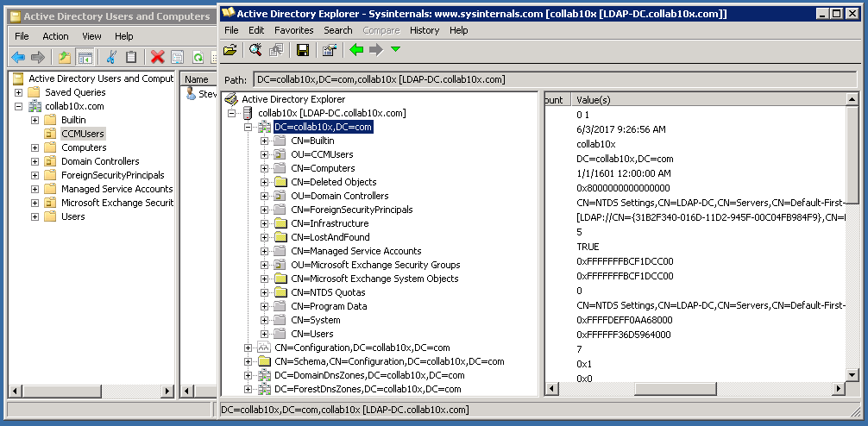Expand DC=ForestDnsZones node
This screenshot has height=426, width=868.
pos(248,389)
